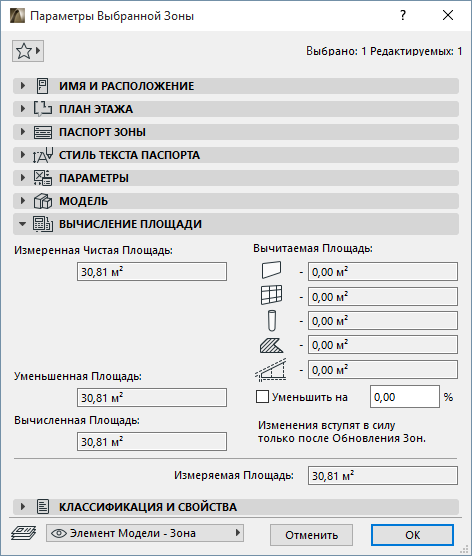Click the curtain wall subtraction icon
The width and height of the screenshot is (472, 556).
click(x=272, y=295)
